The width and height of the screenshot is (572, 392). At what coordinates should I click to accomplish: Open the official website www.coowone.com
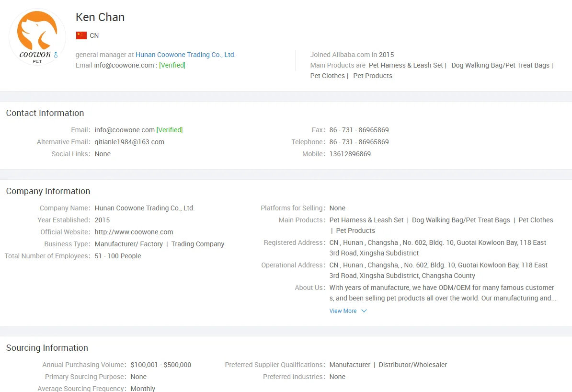134,232
